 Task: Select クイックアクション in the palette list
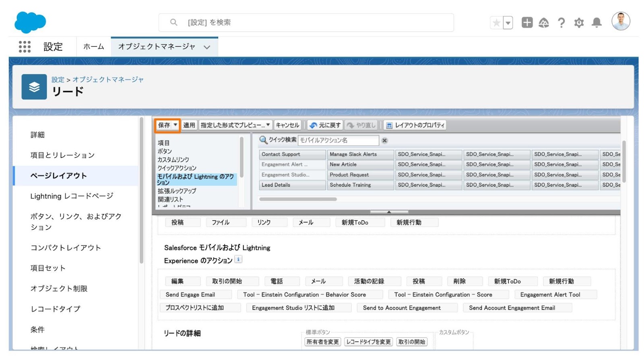tap(177, 168)
